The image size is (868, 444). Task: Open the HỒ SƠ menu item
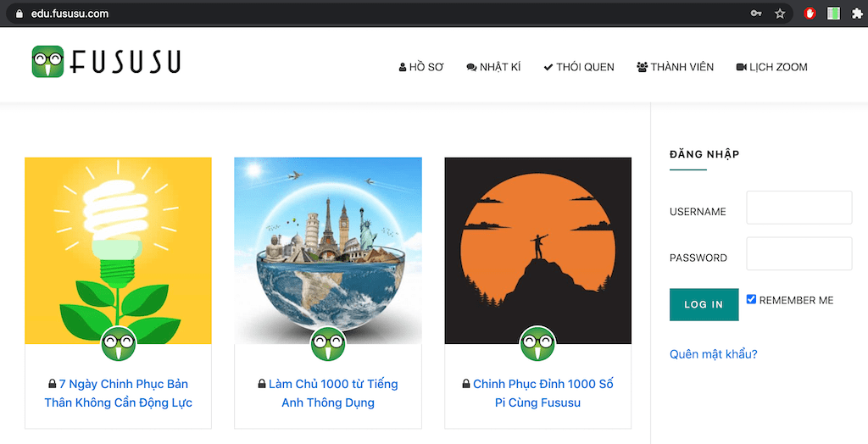click(421, 67)
